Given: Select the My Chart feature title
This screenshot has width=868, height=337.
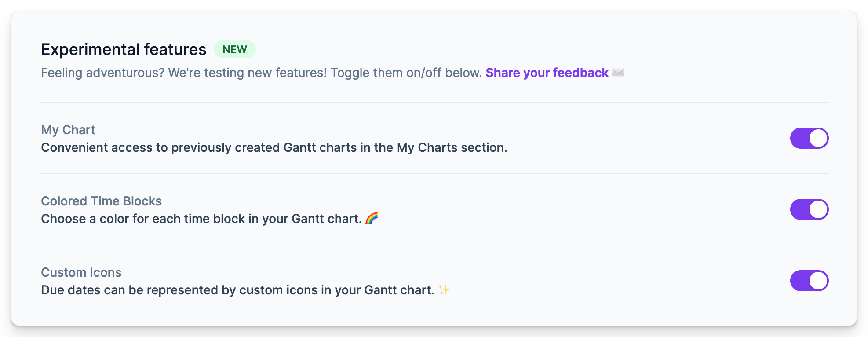Looking at the screenshot, I should tap(68, 130).
